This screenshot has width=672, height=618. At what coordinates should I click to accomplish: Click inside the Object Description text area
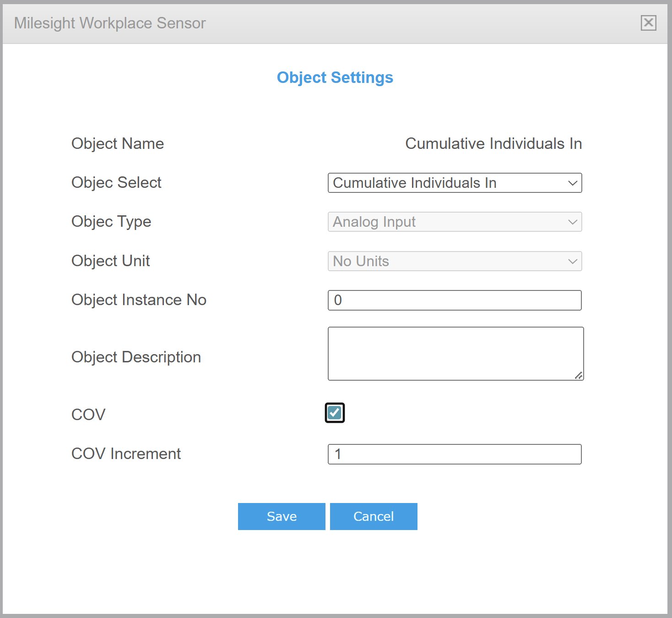[x=455, y=353]
